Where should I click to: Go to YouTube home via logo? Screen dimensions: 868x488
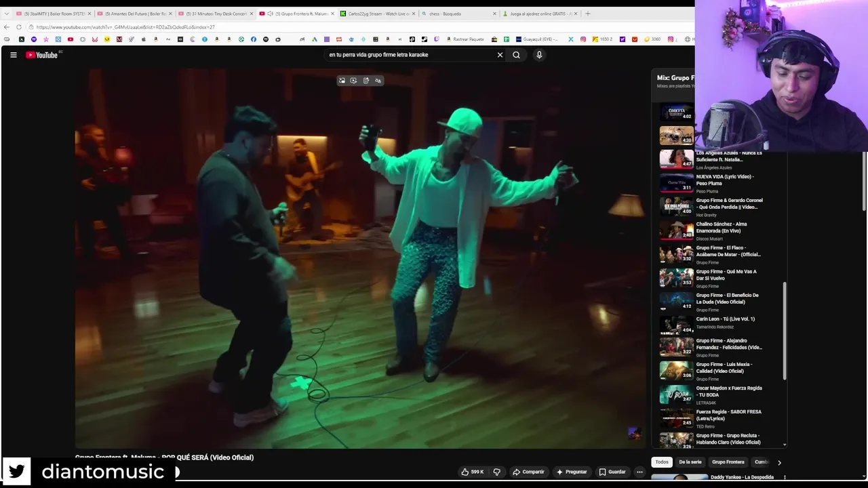pos(42,55)
